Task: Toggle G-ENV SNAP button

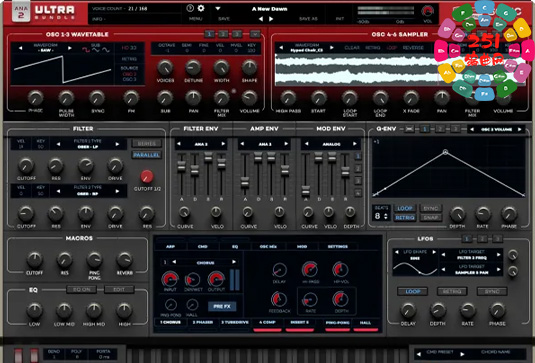Action: click(x=431, y=218)
